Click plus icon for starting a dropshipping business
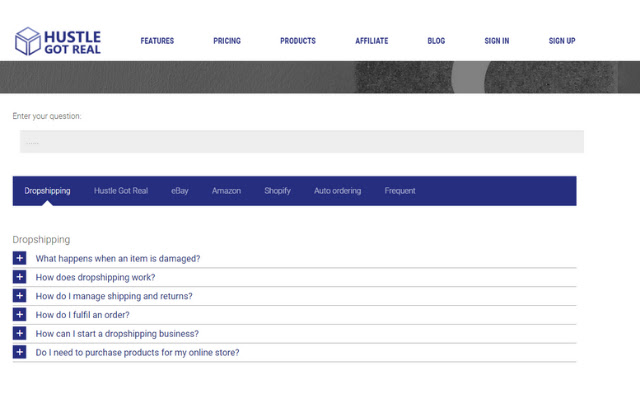Screen dimensions: 640x400 tap(20, 334)
